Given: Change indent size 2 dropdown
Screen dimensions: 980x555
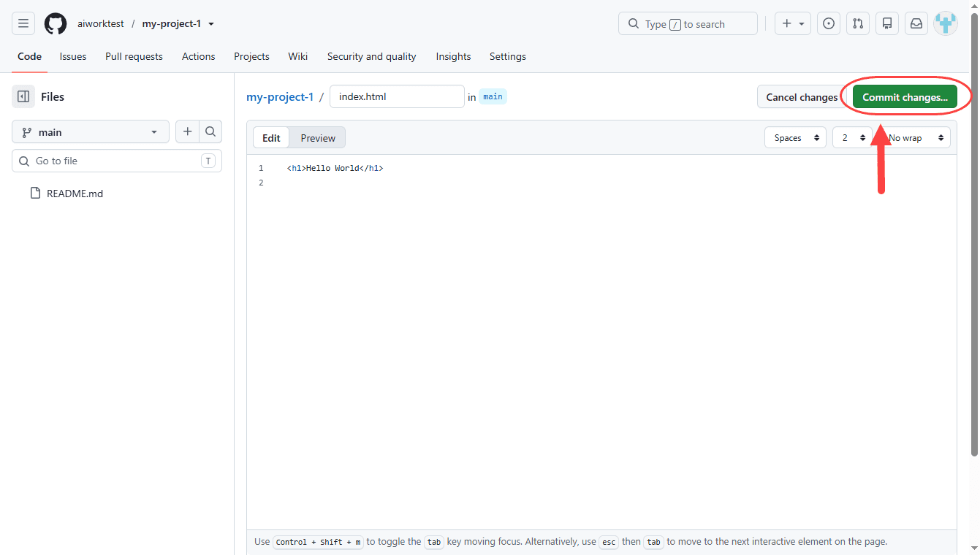Looking at the screenshot, I should [852, 137].
